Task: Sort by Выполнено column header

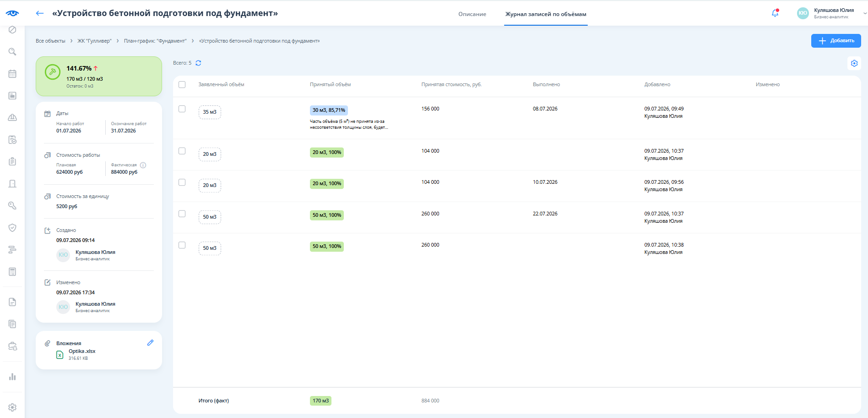Action: (546, 84)
